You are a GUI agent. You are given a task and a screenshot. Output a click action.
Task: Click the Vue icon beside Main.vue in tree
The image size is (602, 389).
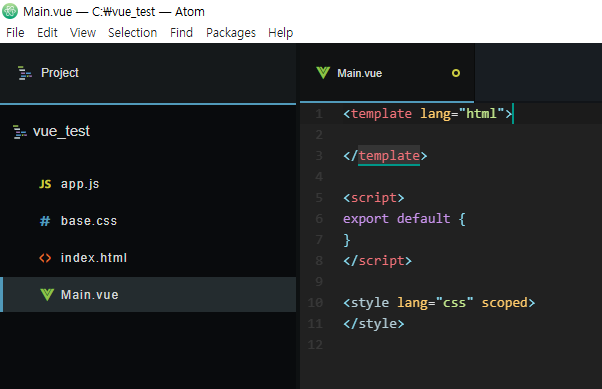coord(47,295)
